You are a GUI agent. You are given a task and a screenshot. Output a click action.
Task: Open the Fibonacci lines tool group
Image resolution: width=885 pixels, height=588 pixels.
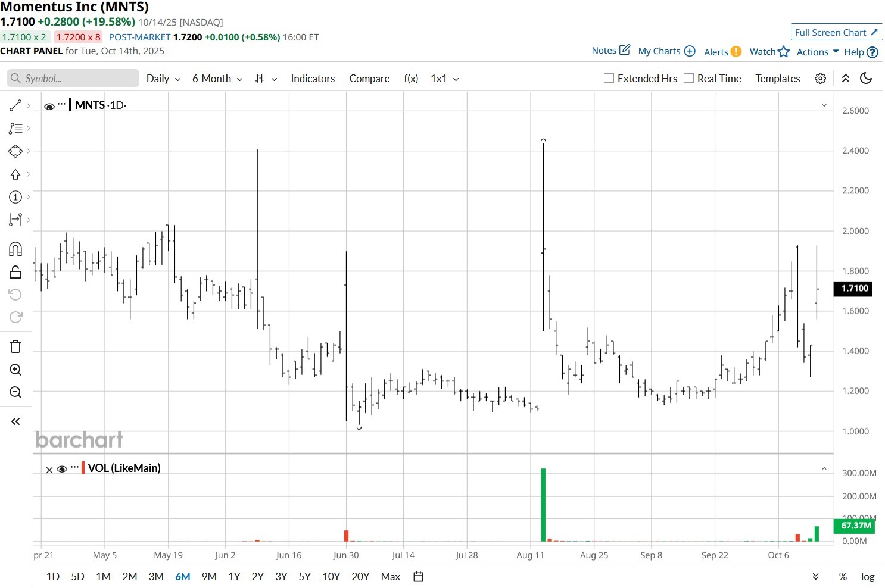pos(15,128)
